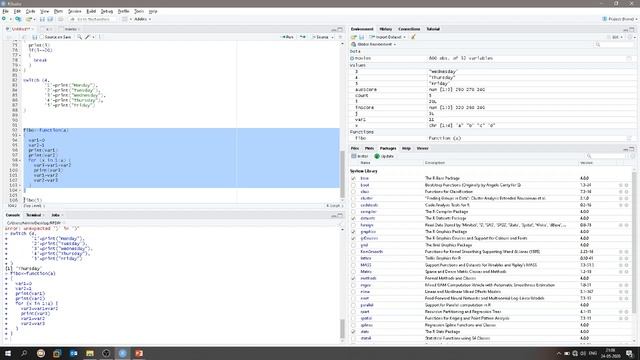Click the Packages list vertical scrollbar
Viewport: 640px width, 360px height.
[x=634, y=243]
